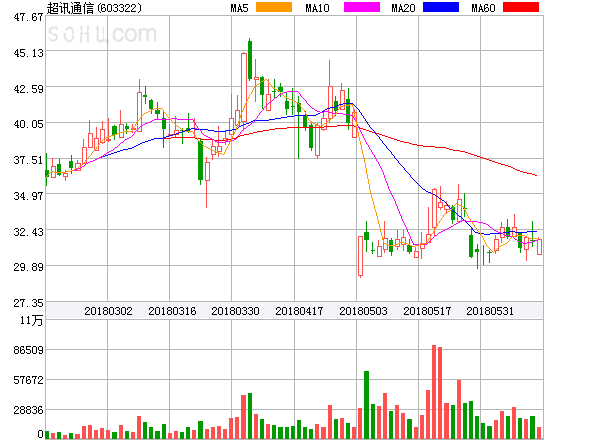Click the 27.35 price axis label
This screenshot has width=600, height=440.
pyautogui.click(x=28, y=303)
